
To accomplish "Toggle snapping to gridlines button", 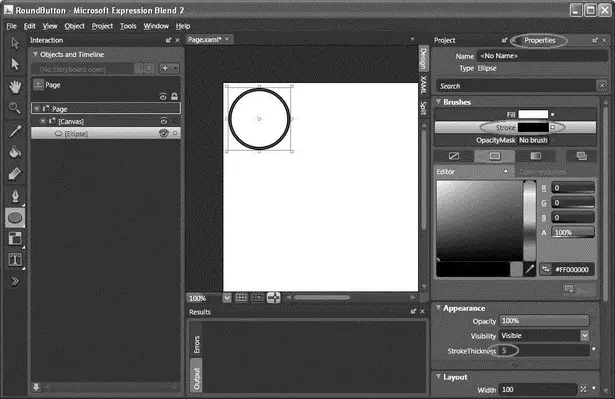I will tap(257, 298).
